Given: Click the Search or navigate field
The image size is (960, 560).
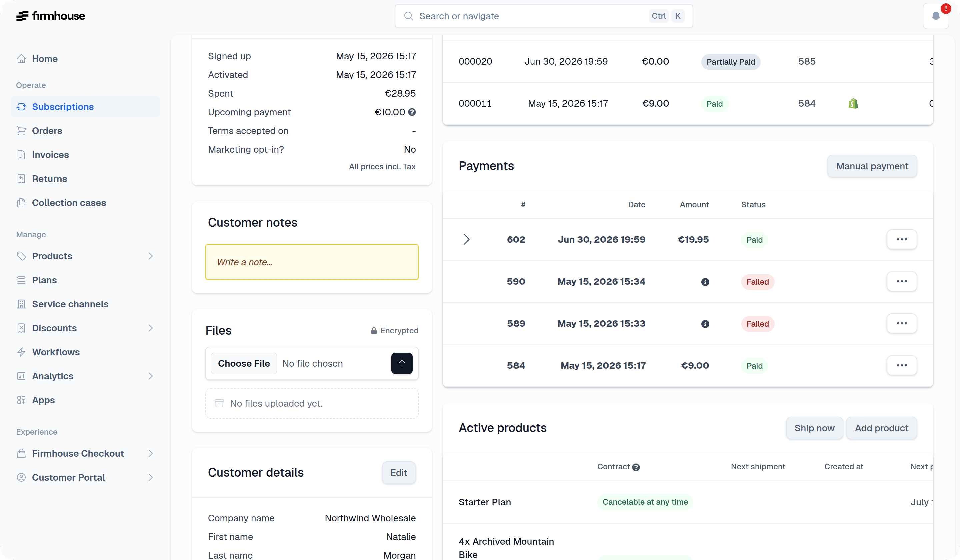Looking at the screenshot, I should click(544, 16).
